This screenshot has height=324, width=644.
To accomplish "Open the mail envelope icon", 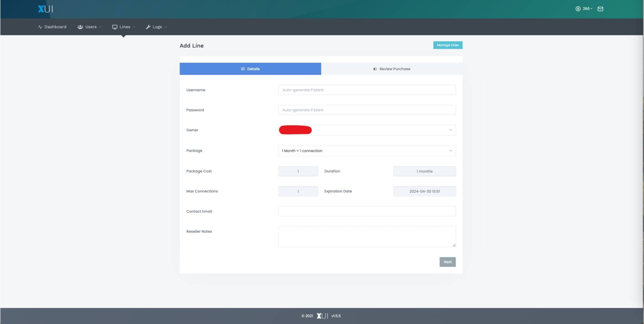I will click(x=600, y=9).
